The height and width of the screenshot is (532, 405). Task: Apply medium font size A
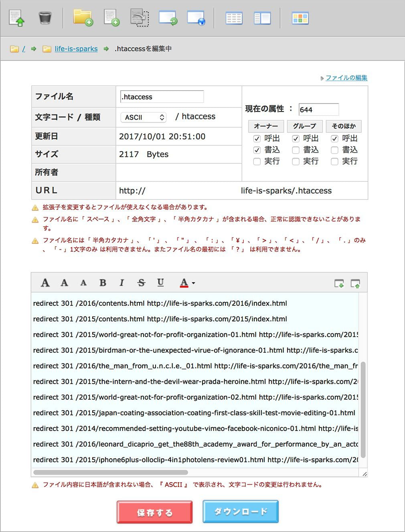64,283
